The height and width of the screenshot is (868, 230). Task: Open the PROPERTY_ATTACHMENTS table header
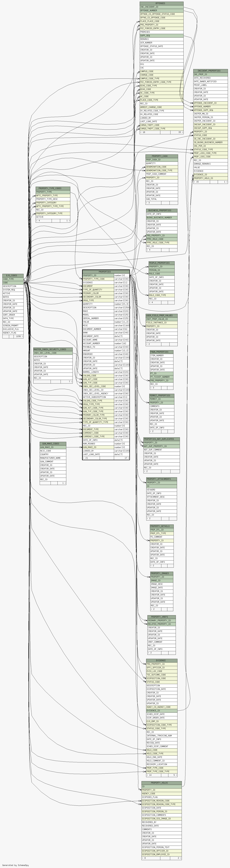161,479
